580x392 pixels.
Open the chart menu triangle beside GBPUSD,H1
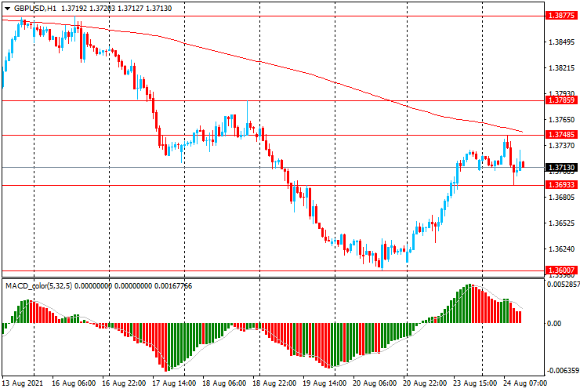(x=7, y=9)
